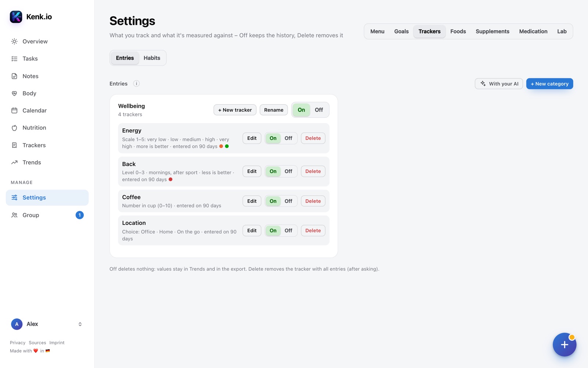Image resolution: width=588 pixels, height=368 pixels.
Task: Click the info icon beside Entries
Action: coord(136,84)
